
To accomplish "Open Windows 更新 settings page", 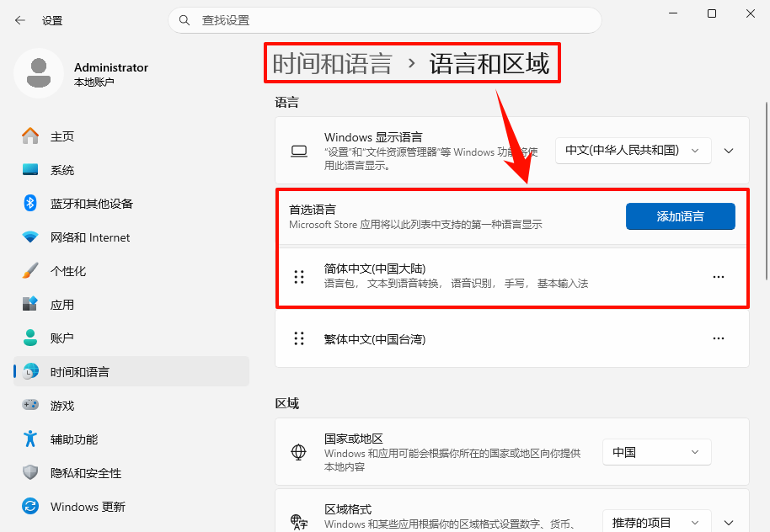I will (x=131, y=506).
